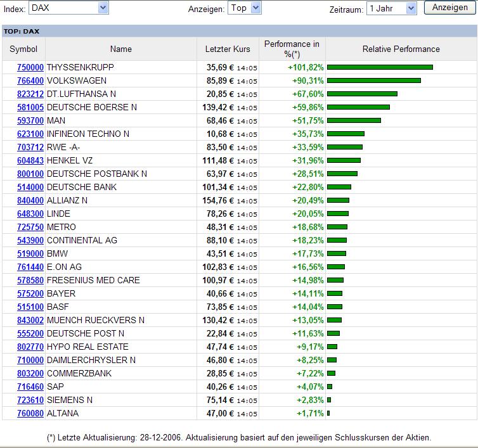Open symbol link 515100 for BASF
This screenshot has height=448, width=478.
(30, 307)
